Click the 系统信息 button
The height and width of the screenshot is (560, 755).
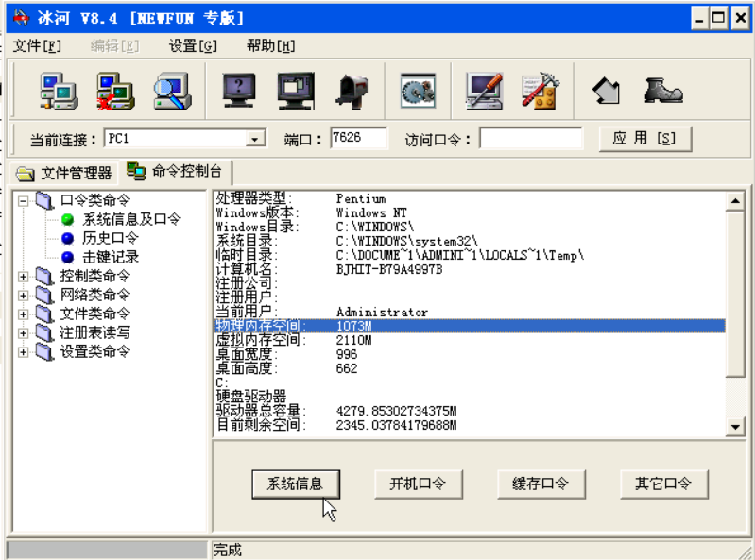296,484
